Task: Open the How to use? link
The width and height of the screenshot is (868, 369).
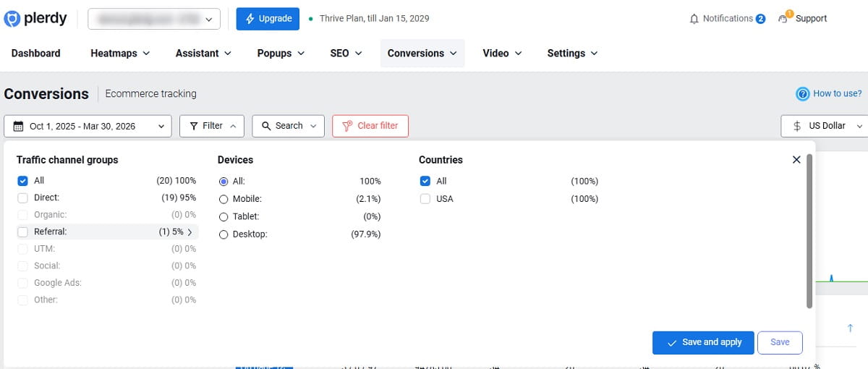Action: click(x=838, y=94)
